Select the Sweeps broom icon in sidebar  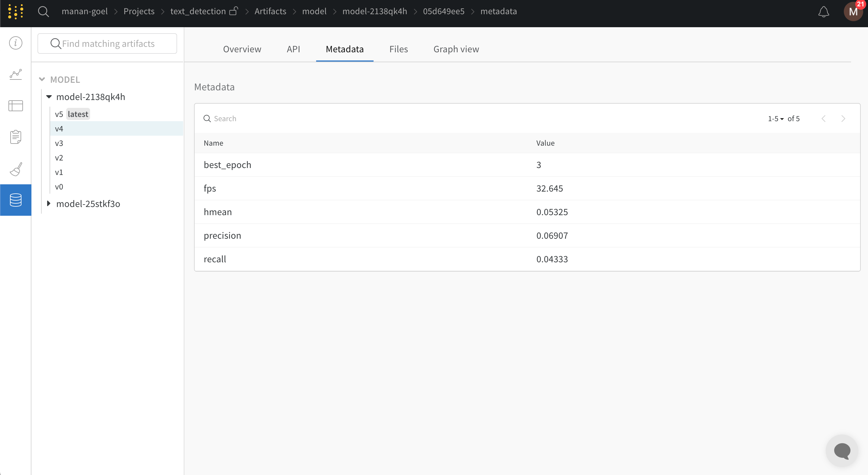click(x=15, y=169)
